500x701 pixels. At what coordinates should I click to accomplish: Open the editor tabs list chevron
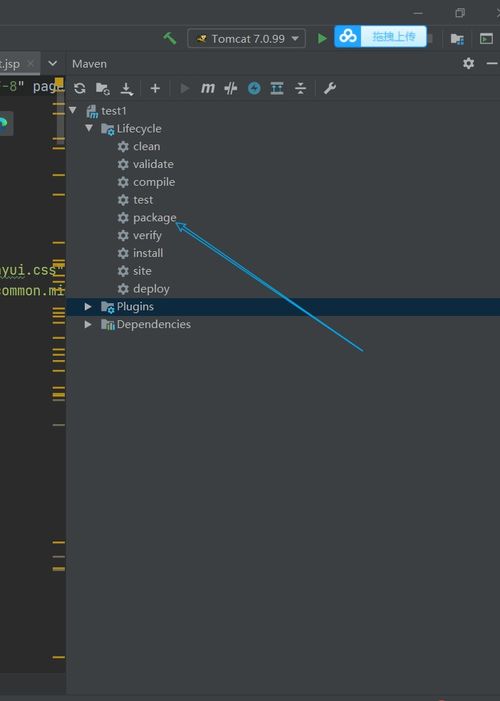pyautogui.click(x=53, y=63)
